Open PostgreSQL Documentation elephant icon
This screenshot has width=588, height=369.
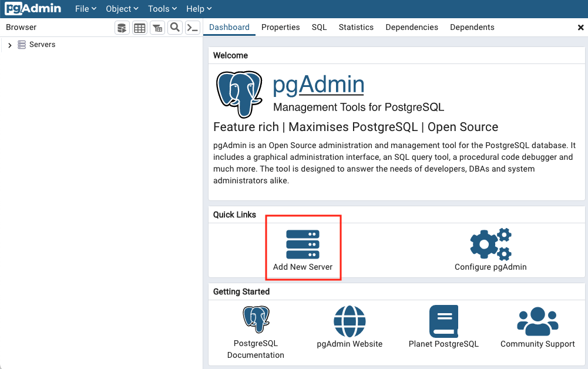(x=256, y=319)
